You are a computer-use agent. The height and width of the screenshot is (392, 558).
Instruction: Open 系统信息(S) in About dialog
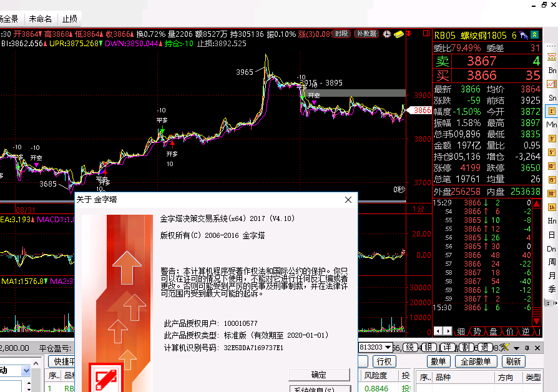319,389
